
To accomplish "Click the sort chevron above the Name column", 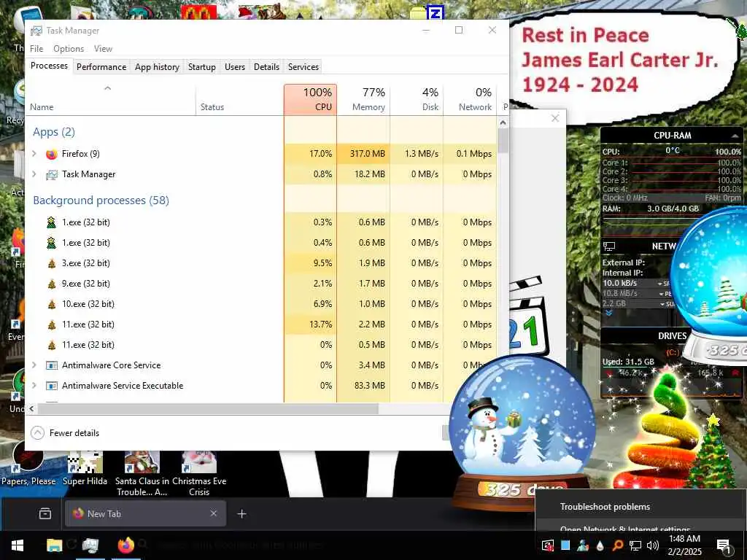I will point(108,88).
